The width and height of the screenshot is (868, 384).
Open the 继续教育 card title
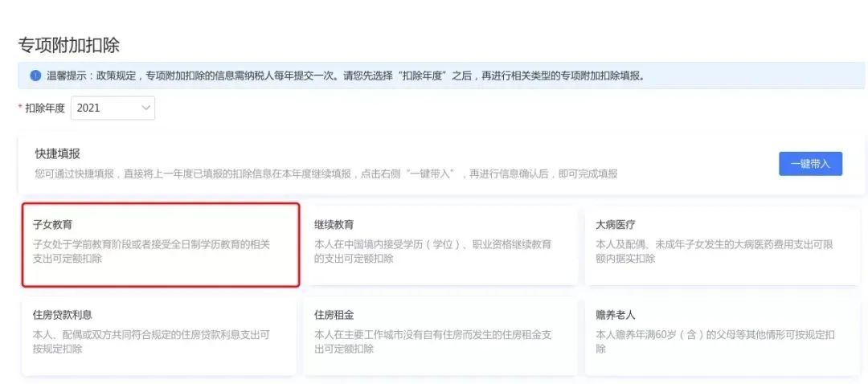(x=334, y=225)
